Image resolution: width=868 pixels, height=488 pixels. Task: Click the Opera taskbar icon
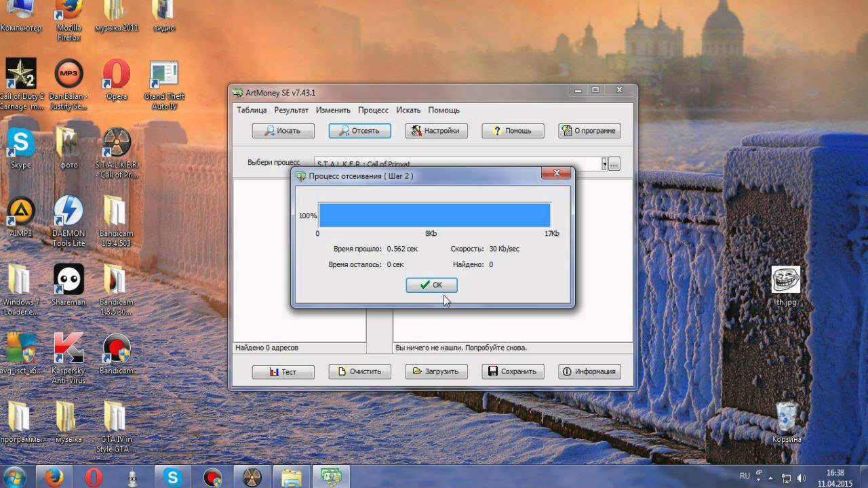(94, 477)
